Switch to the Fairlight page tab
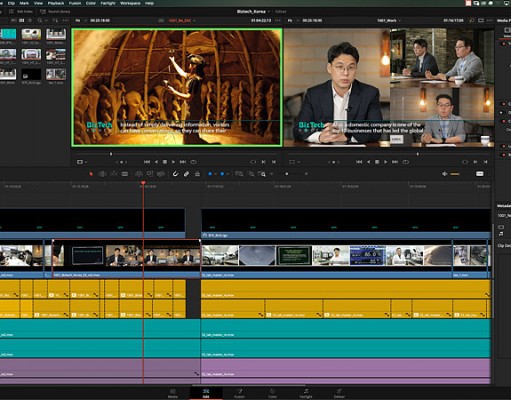The image size is (511, 400). [306, 393]
